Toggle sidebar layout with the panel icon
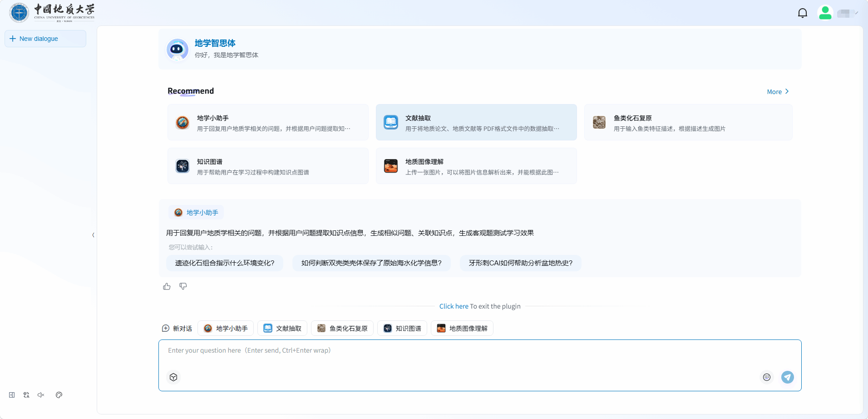This screenshot has width=868, height=419. click(12, 395)
